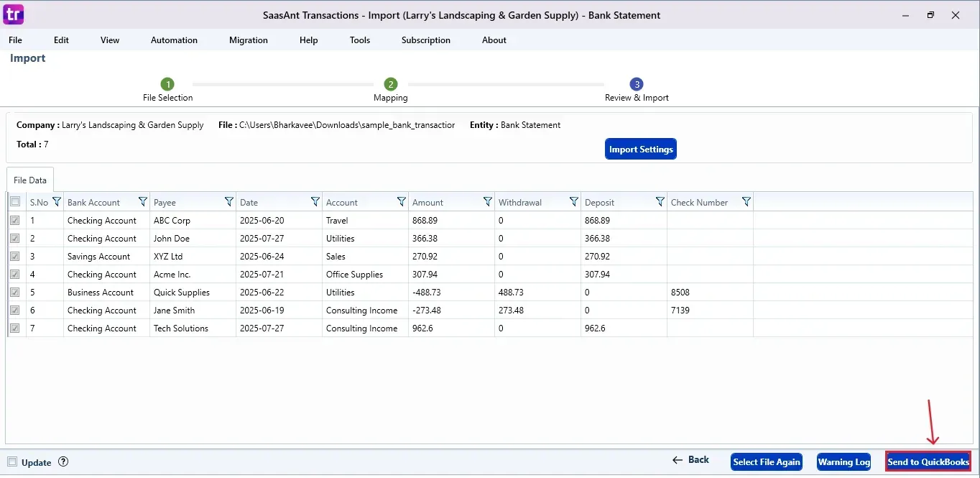The height and width of the screenshot is (478, 980).
Task: Open the Check Number column filter
Action: pos(746,202)
